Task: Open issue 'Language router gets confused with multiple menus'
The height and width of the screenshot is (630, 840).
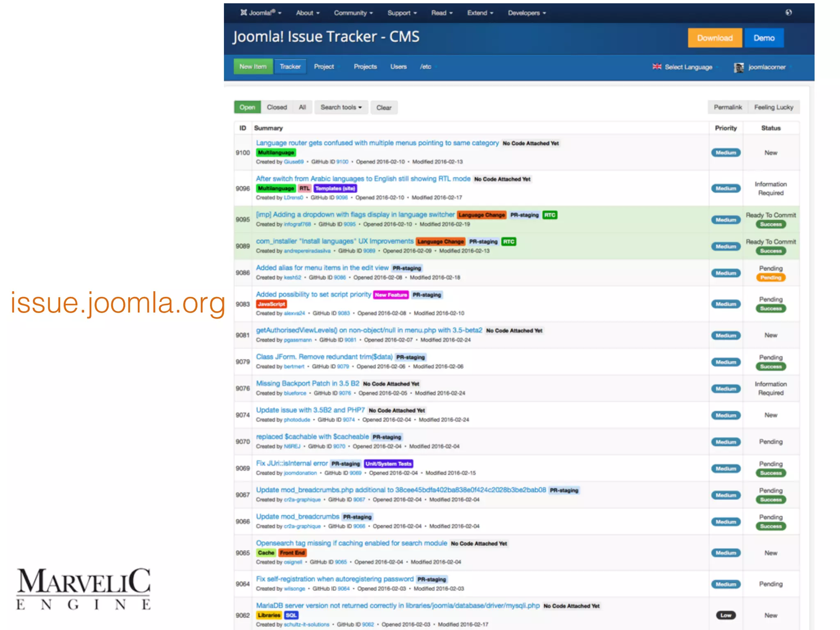Action: tap(377, 143)
